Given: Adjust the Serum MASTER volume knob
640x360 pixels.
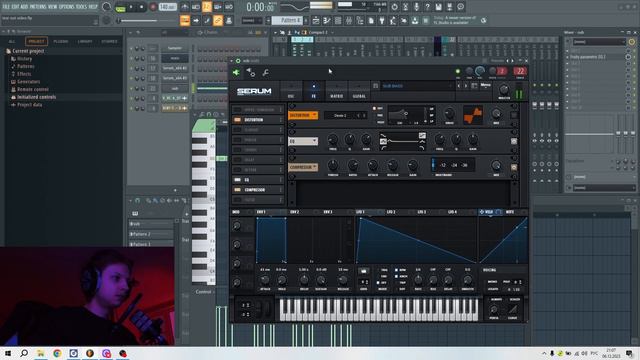Looking at the screenshot, I should point(504,90).
